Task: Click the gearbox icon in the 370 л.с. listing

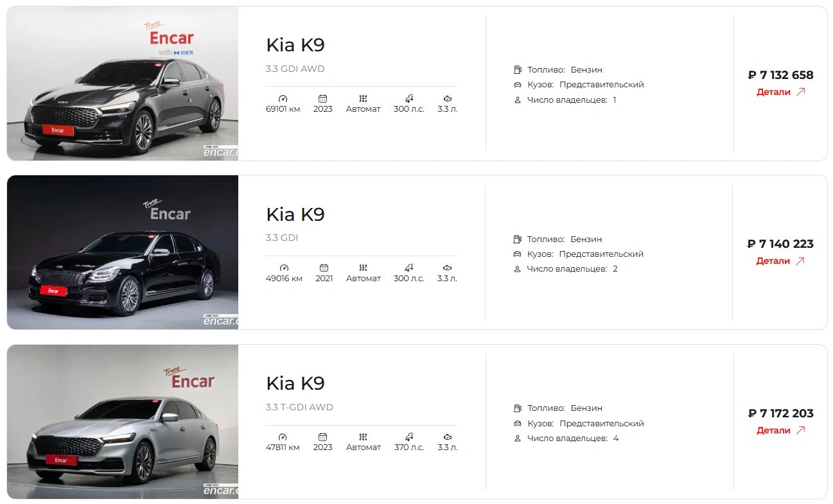Action: [x=363, y=437]
